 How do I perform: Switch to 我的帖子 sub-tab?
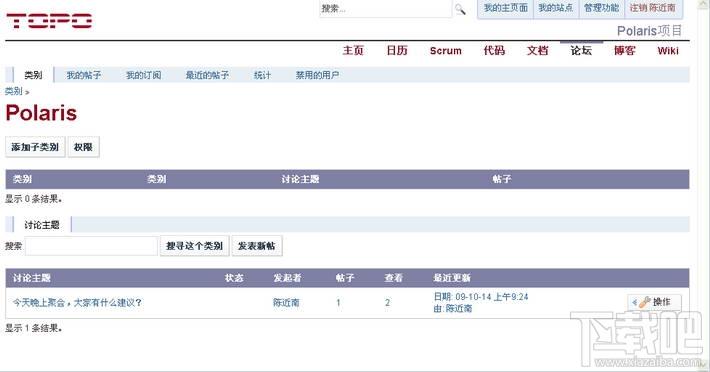pos(84,75)
